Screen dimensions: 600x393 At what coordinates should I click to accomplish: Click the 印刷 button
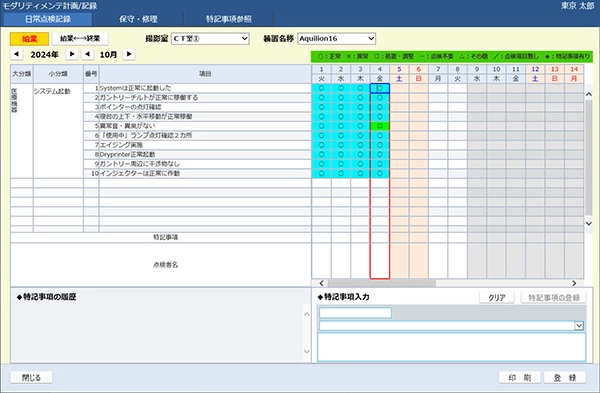[x=520, y=378]
